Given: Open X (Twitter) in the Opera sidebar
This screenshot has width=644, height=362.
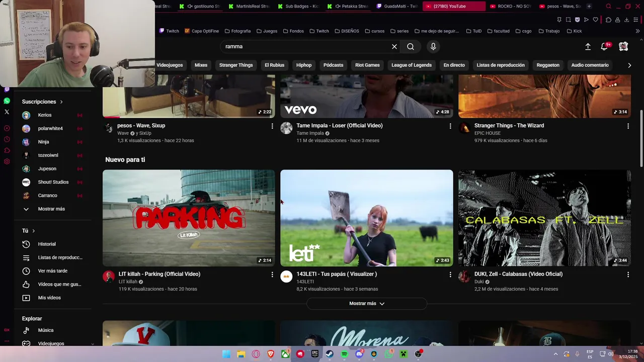Looking at the screenshot, I should [7, 112].
